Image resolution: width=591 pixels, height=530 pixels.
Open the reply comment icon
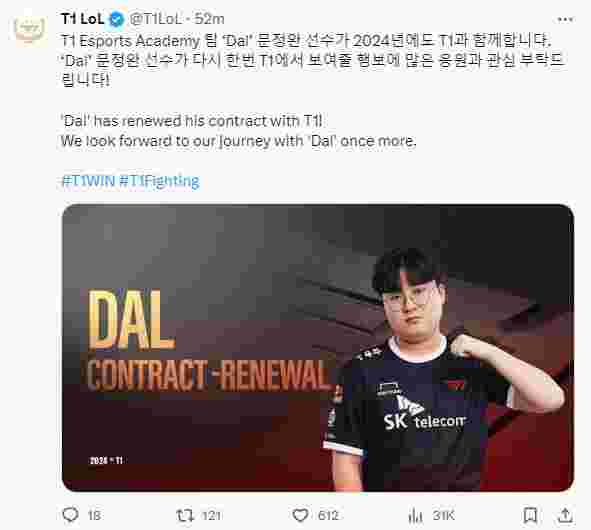70,515
